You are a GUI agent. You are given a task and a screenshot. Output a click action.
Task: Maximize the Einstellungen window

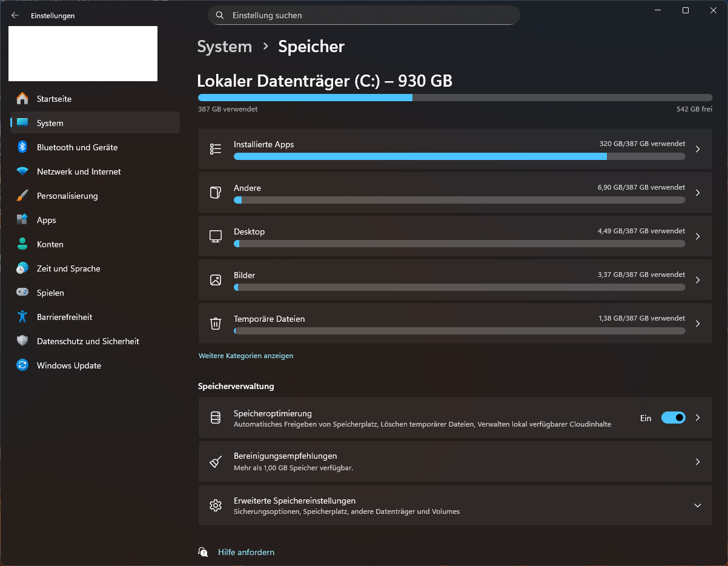tap(686, 10)
